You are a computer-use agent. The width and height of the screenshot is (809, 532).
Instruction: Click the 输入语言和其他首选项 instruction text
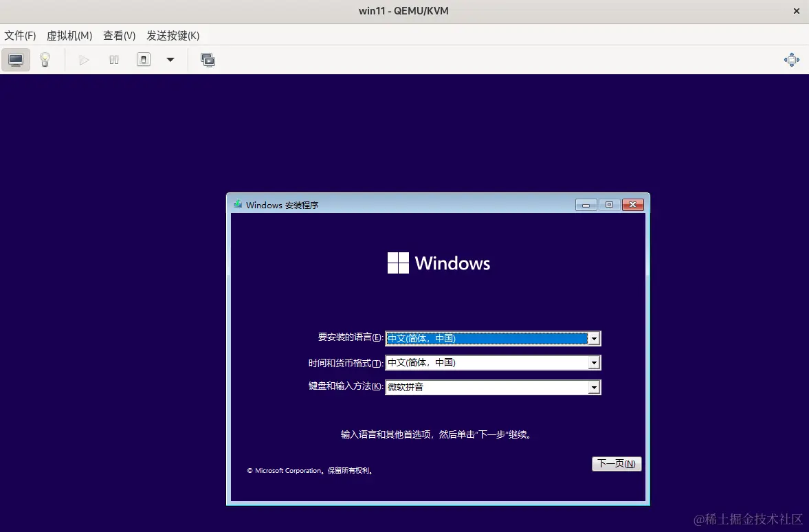[436, 434]
